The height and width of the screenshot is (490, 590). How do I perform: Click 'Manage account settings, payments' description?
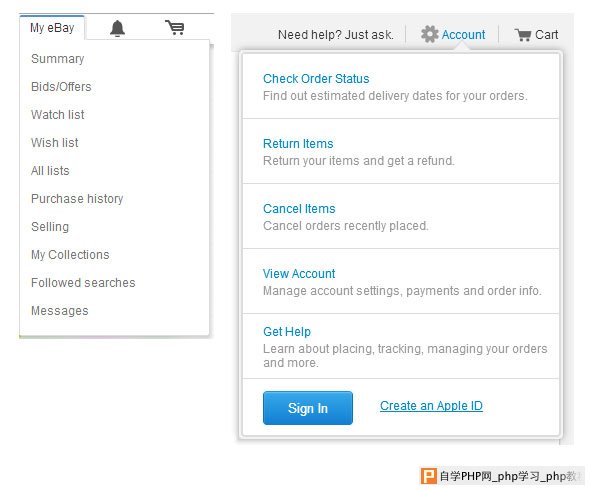click(x=402, y=291)
